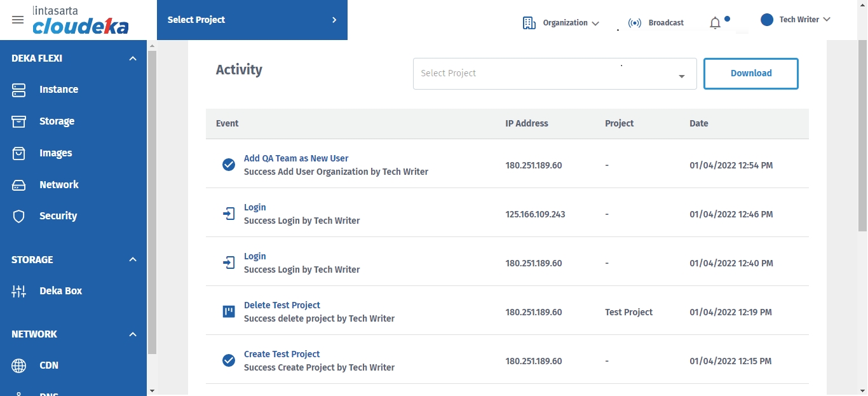Open the hamburger menu icon
The image size is (868, 396).
(18, 20)
